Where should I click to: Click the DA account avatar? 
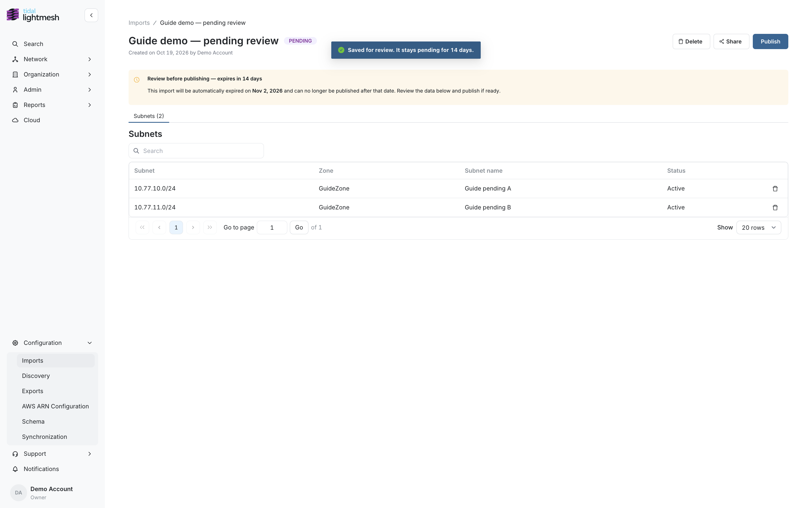point(18,492)
